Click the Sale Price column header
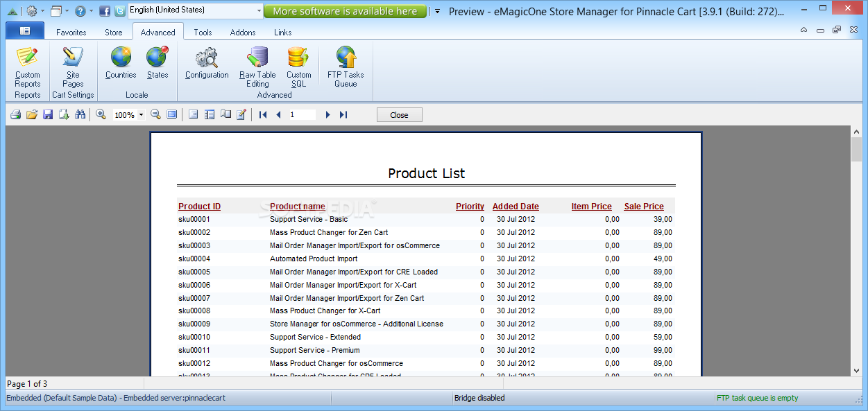The image size is (868, 411). click(x=644, y=207)
